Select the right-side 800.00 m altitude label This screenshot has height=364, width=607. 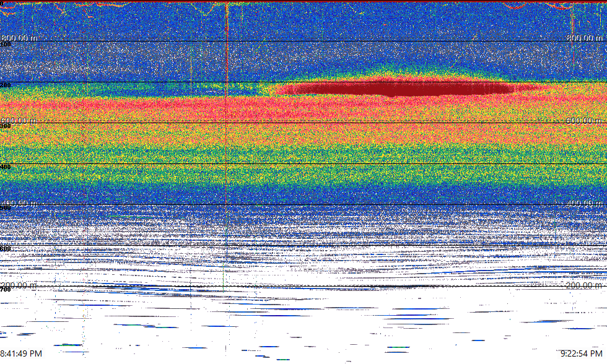585,38
